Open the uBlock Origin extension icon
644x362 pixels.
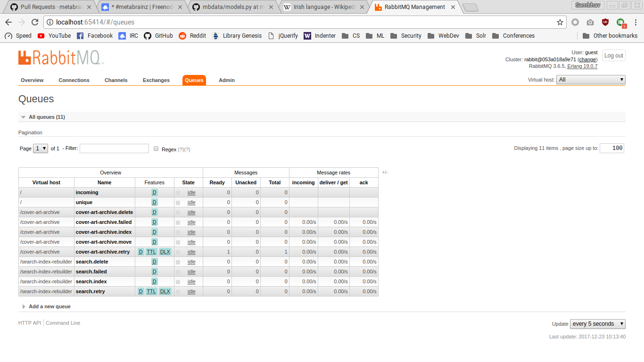[x=605, y=22]
